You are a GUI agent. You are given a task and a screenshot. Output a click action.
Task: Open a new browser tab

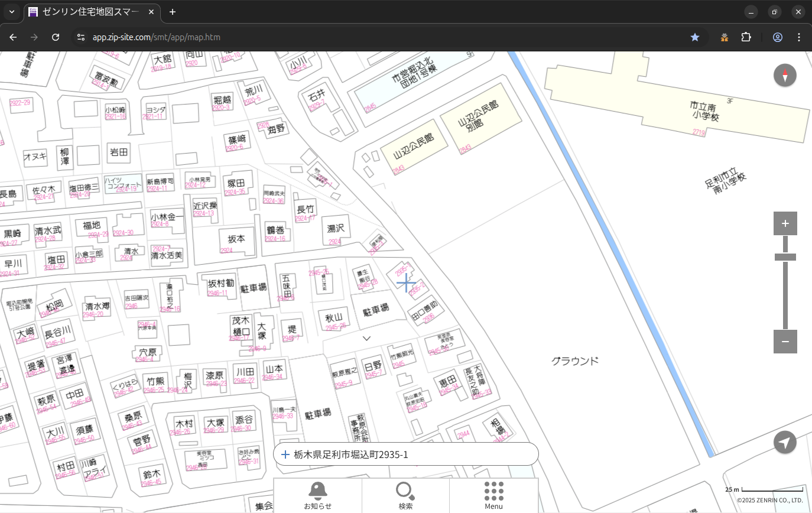click(172, 12)
